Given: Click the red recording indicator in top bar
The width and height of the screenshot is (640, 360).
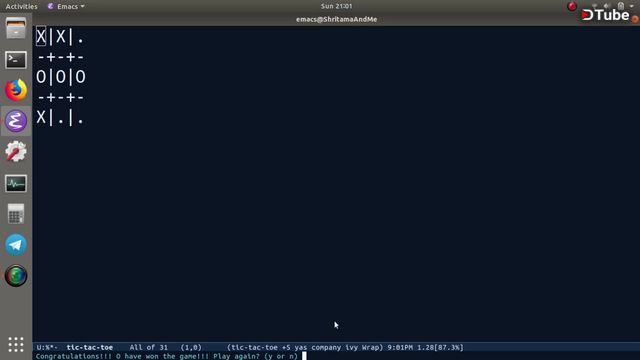Looking at the screenshot, I should click(x=572, y=6).
